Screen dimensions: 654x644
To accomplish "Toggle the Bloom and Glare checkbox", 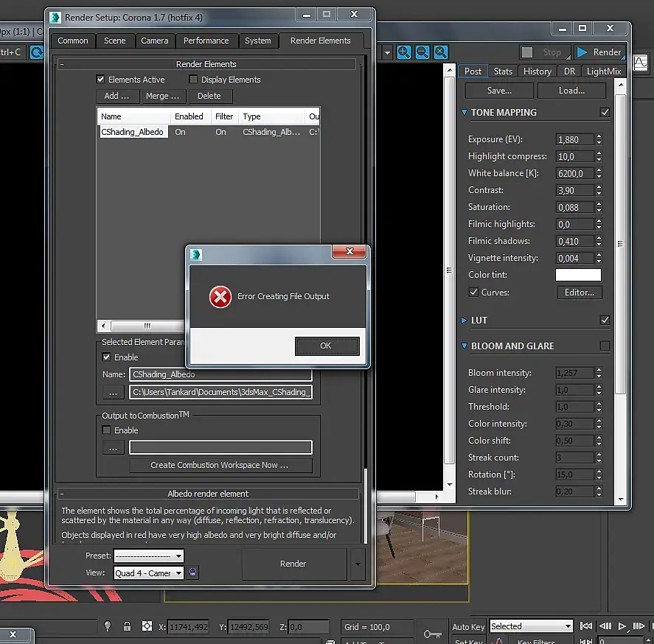I will click(x=605, y=346).
